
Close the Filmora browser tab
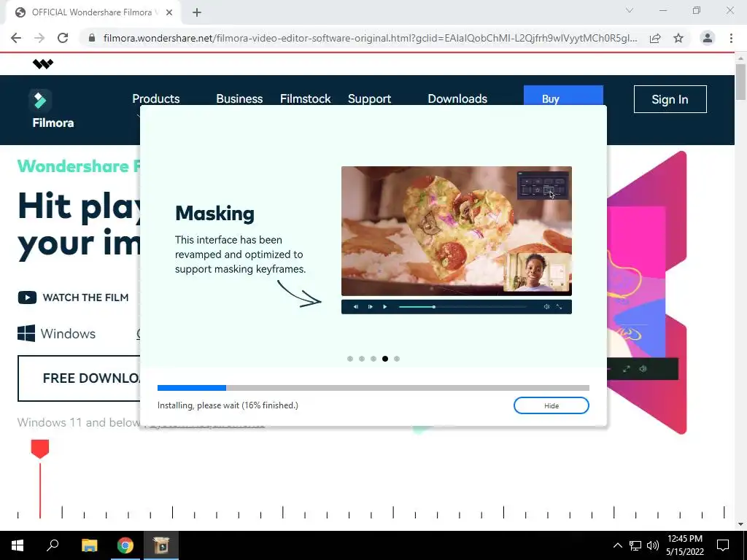click(x=169, y=12)
